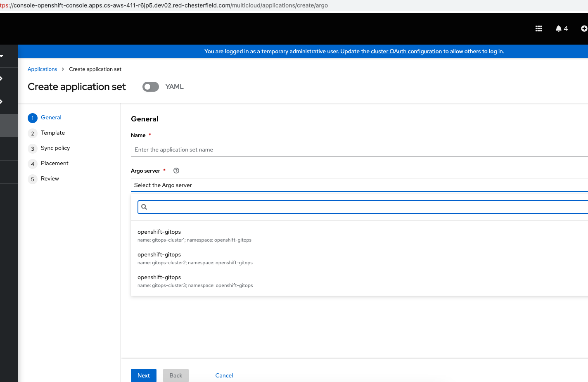Focus the Argo server search box
Viewport: 588px width, 382px height.
click(x=363, y=207)
